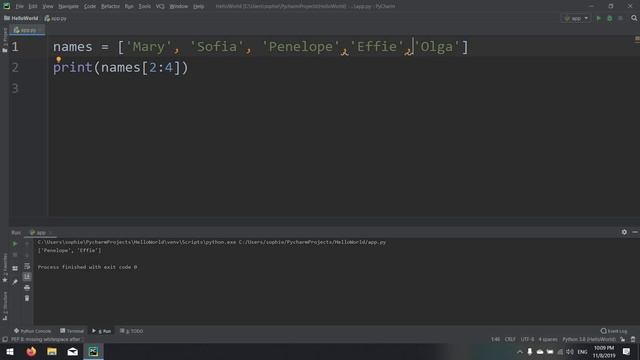Toggle the 4: Run tool window button

pos(101,331)
